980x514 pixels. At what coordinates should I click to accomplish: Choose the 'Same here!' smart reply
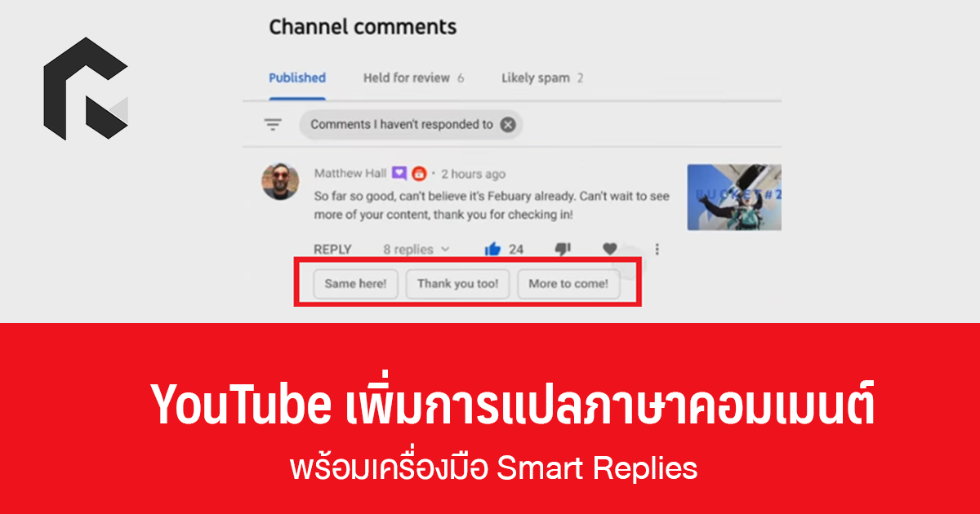(356, 284)
